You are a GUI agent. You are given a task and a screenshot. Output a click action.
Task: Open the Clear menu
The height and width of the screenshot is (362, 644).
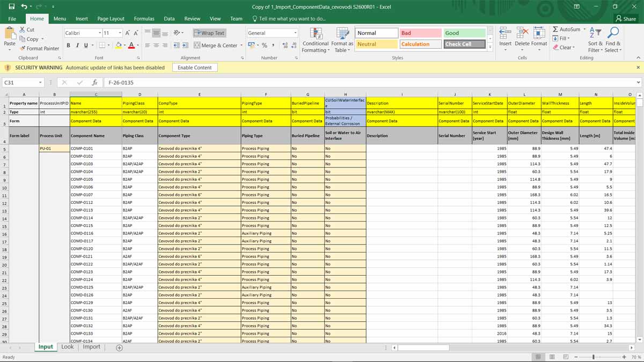coord(563,48)
